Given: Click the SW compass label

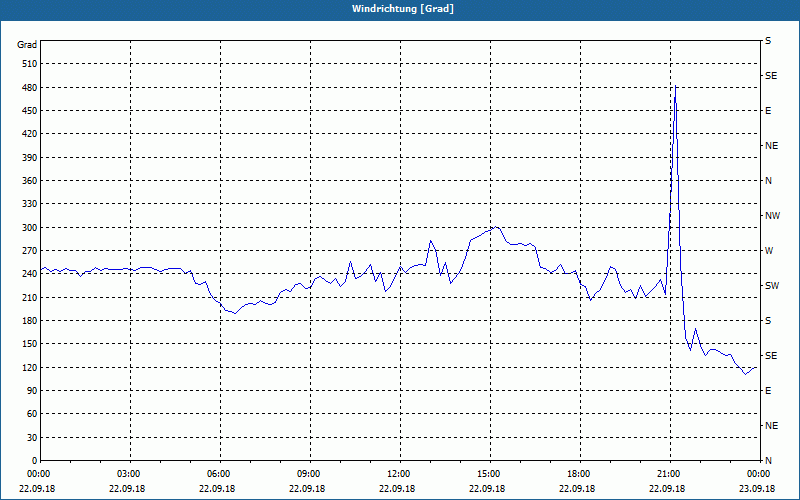Looking at the screenshot, I should tap(772, 286).
